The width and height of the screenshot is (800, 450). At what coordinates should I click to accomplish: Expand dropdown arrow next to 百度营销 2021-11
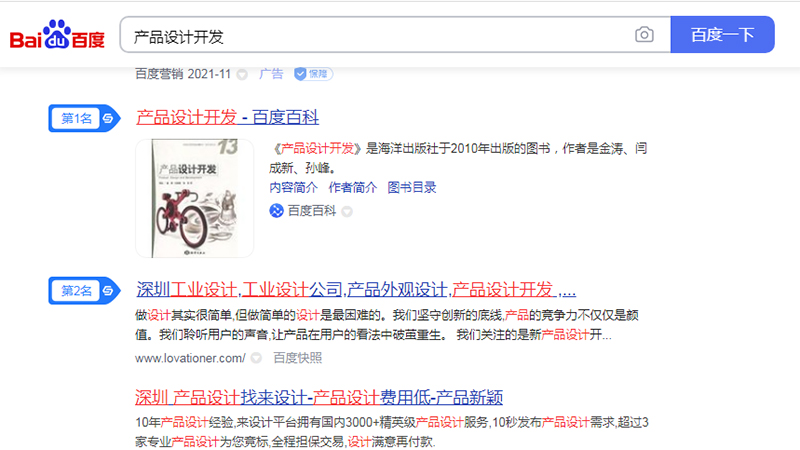point(242,74)
